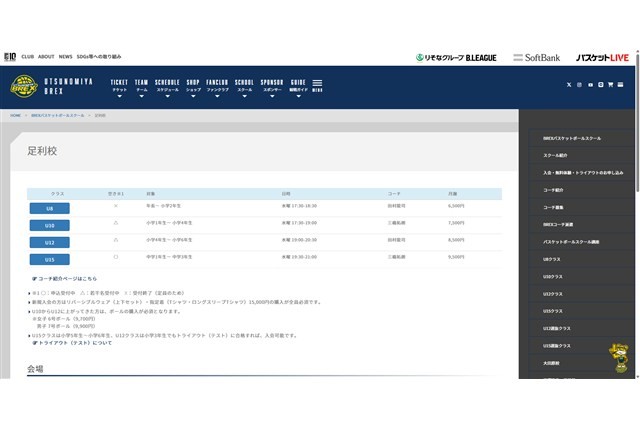This screenshot has width=640, height=427.
Task: Select U10クラス in the sidebar list
Action: click(x=554, y=276)
